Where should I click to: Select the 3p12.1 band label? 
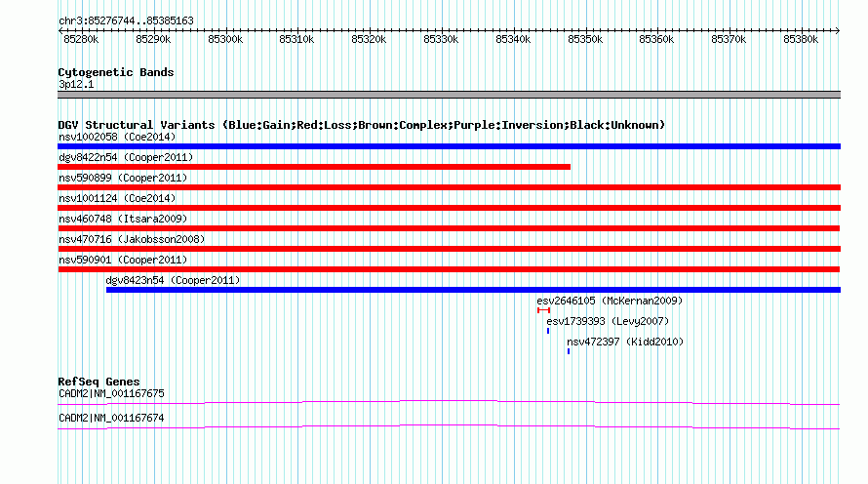coord(76,84)
